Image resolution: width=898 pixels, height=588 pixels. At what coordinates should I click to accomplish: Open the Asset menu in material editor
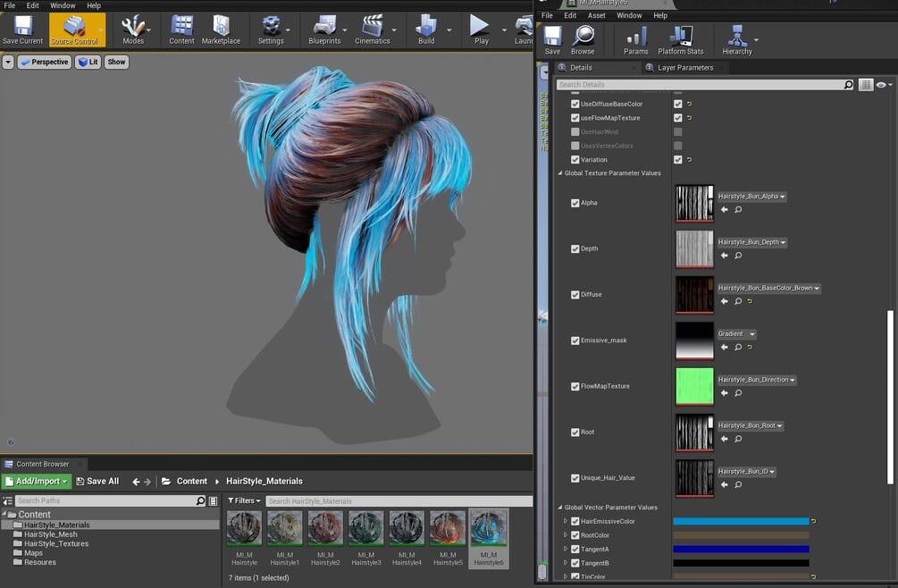596,15
